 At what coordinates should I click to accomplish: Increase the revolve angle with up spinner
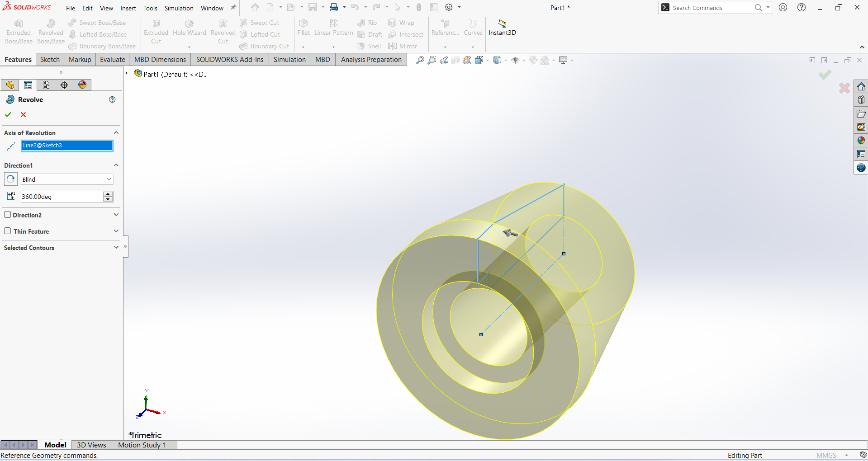coord(108,194)
